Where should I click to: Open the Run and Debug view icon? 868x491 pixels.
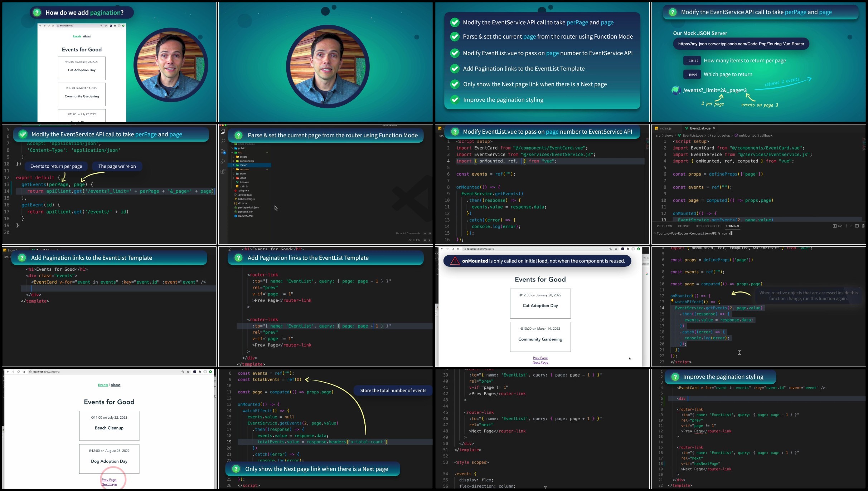223,161
